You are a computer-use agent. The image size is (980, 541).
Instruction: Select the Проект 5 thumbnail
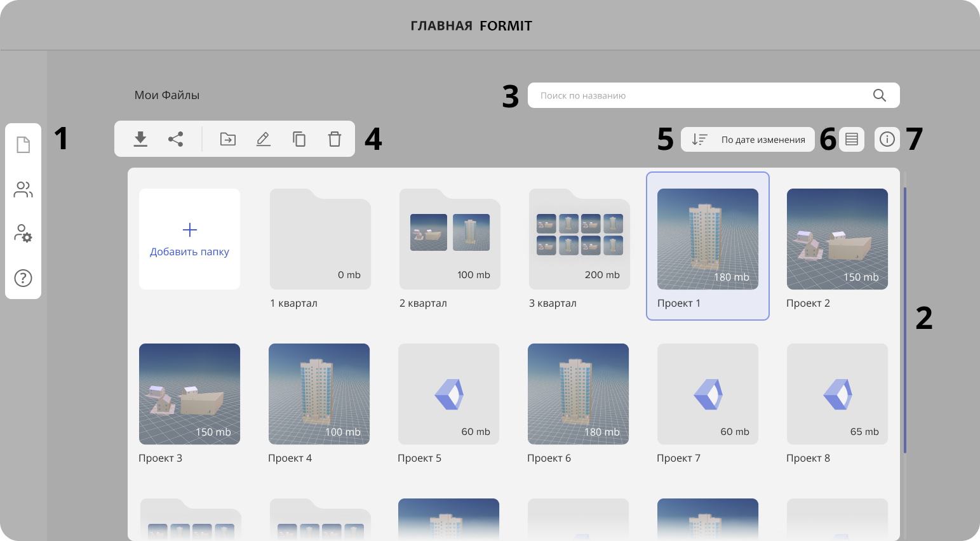pyautogui.click(x=448, y=394)
